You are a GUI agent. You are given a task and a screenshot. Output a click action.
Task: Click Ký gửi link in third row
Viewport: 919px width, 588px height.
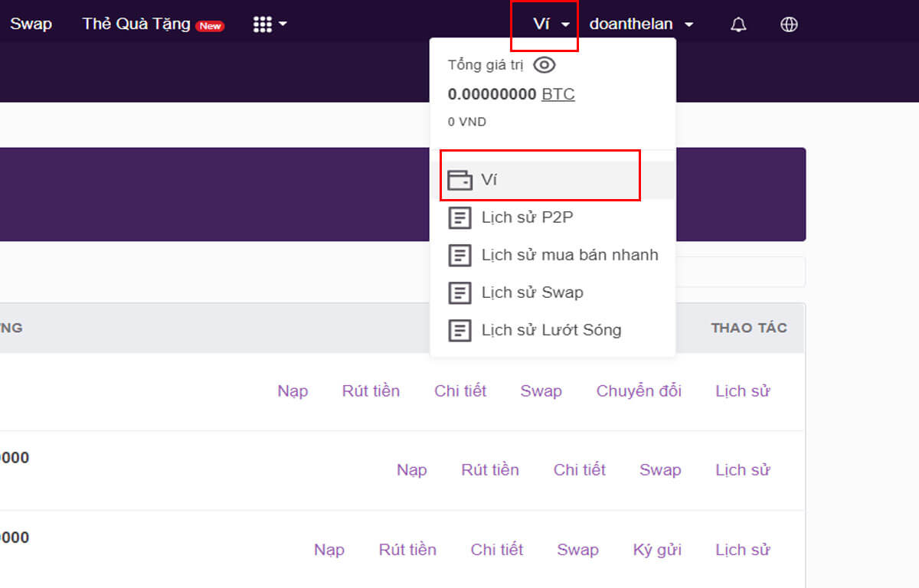point(657,550)
